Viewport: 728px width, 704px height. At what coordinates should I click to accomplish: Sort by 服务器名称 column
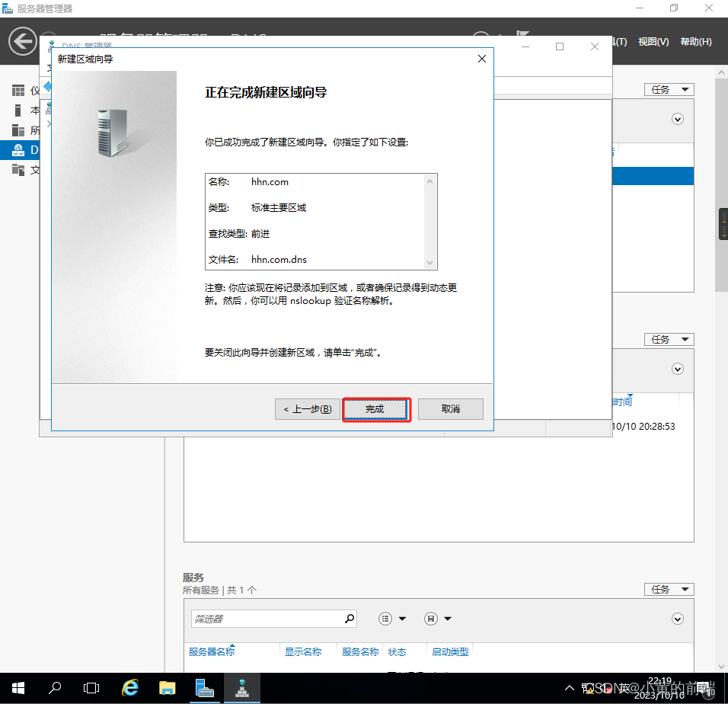coord(212,652)
